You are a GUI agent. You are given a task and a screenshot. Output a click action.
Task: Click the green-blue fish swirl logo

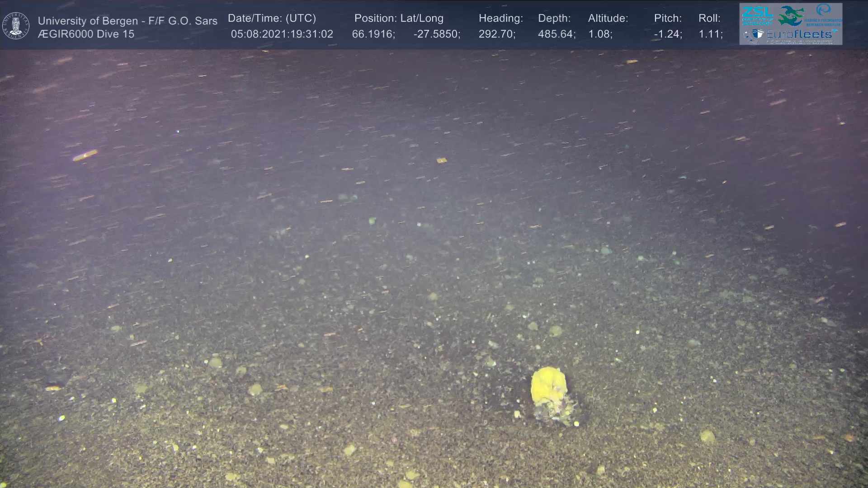(791, 16)
